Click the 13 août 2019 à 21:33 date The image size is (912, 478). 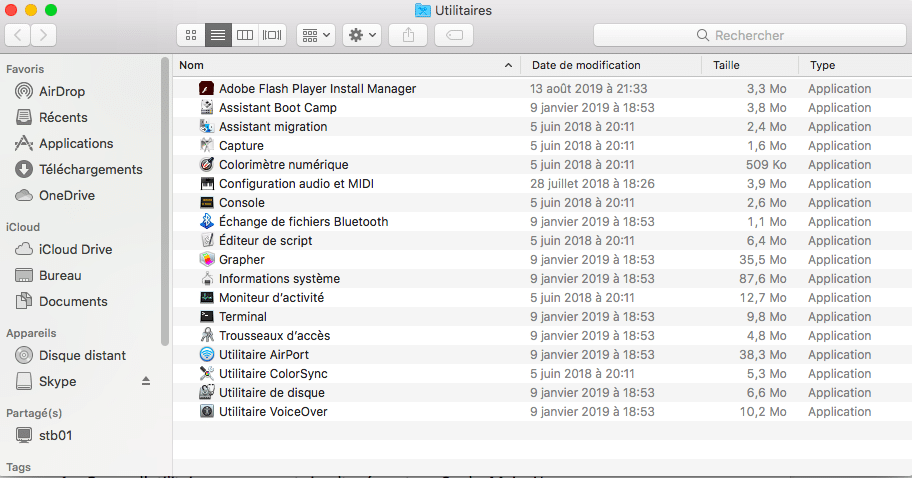589,88
